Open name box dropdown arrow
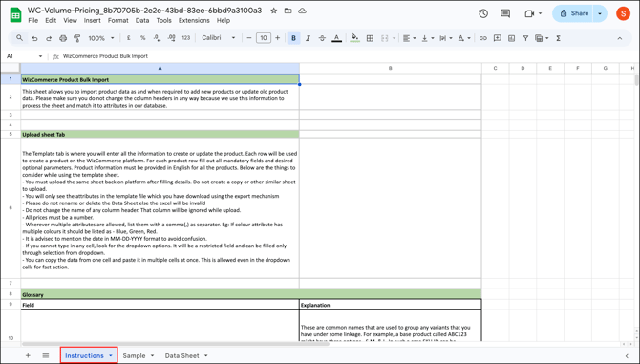Image resolution: width=640 pixels, height=364 pixels. (40, 56)
